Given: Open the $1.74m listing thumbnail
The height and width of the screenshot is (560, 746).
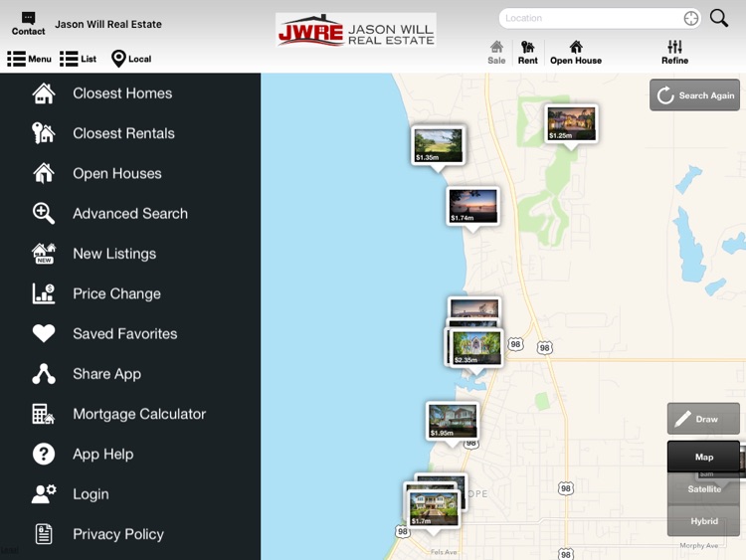Looking at the screenshot, I should pyautogui.click(x=472, y=206).
